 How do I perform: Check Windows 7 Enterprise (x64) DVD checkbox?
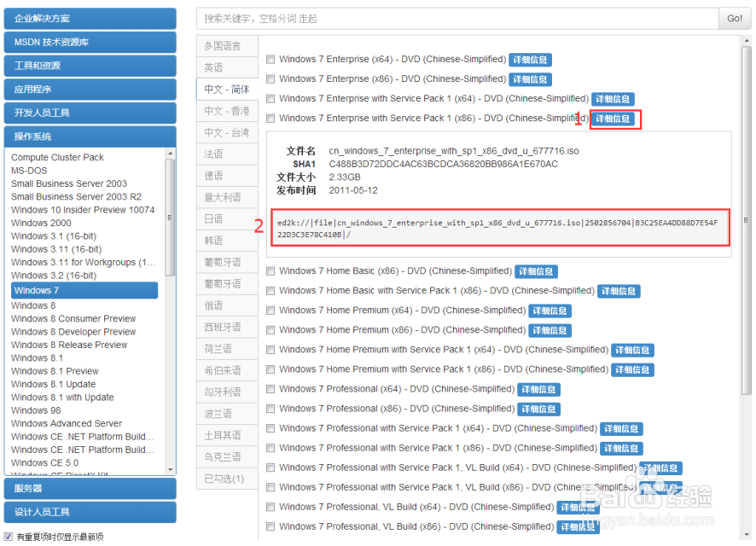tap(270, 59)
